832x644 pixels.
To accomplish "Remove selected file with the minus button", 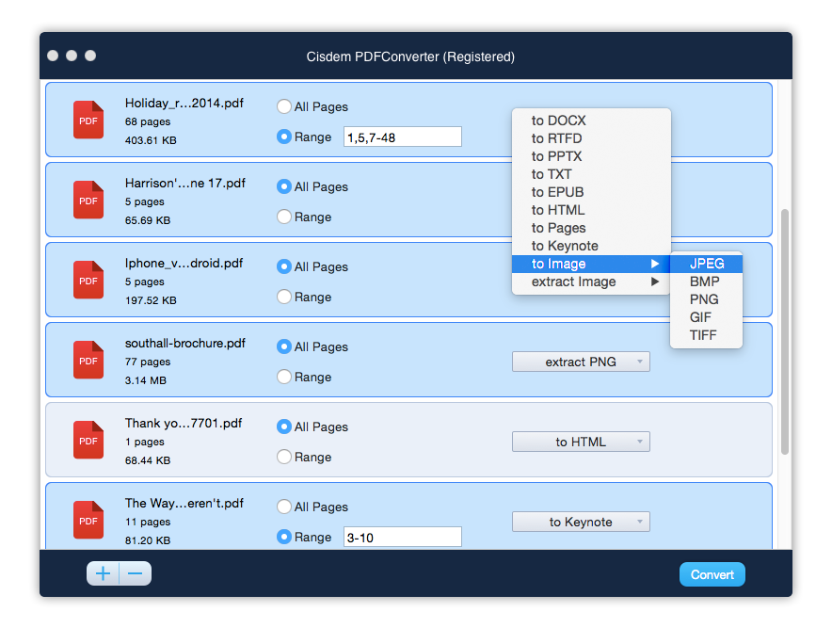I will (x=136, y=573).
